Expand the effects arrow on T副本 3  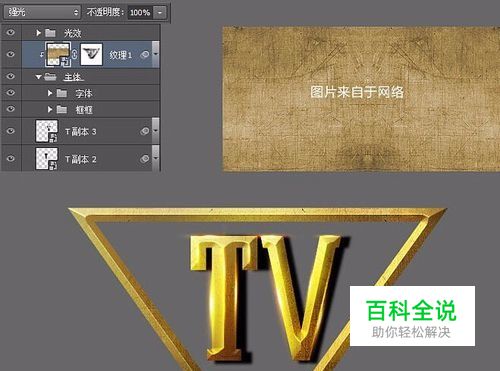[156, 130]
